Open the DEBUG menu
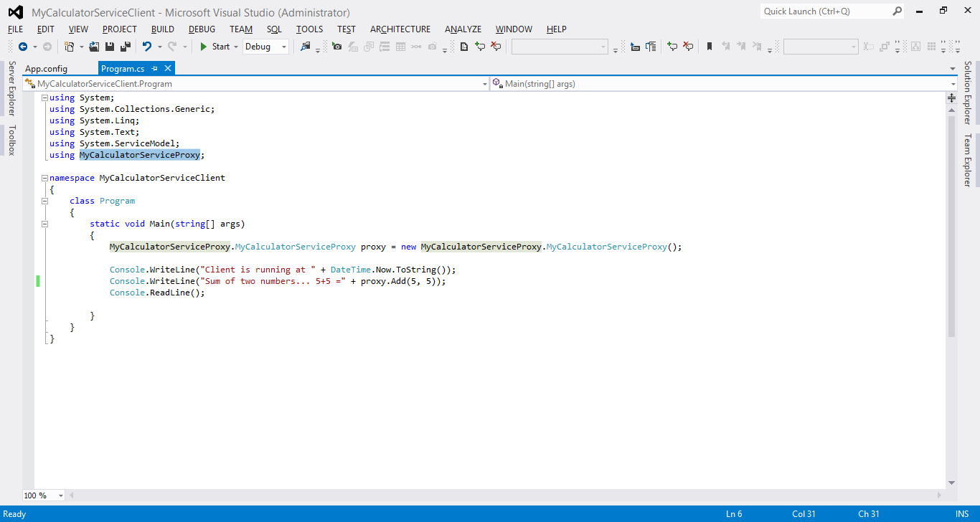This screenshot has width=980, height=522. pyautogui.click(x=202, y=29)
